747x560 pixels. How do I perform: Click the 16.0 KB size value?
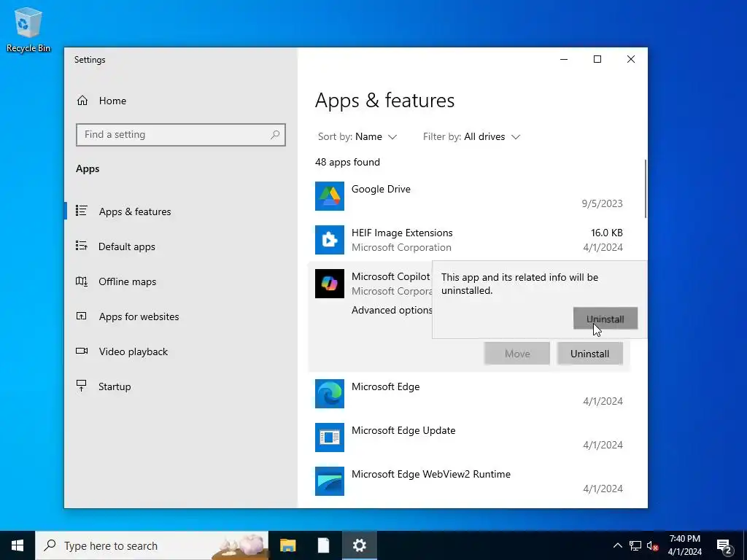point(606,233)
